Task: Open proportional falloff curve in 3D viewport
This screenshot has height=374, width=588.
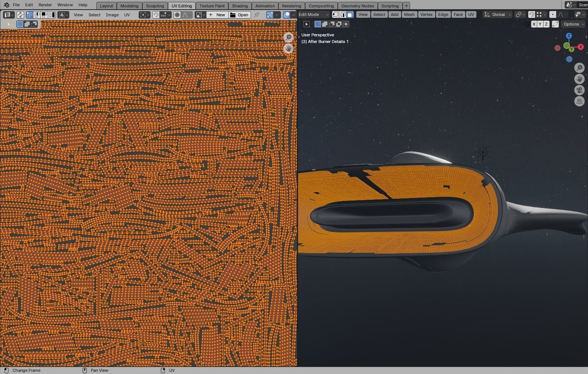Action: point(562,14)
